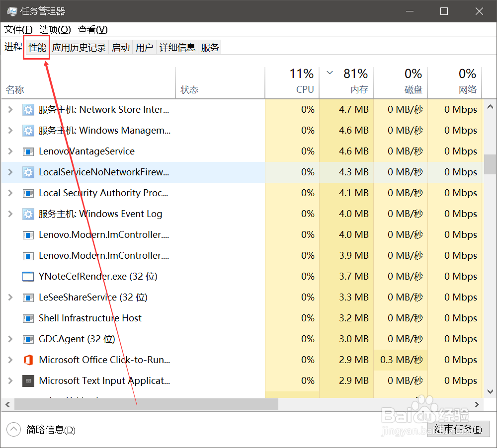Expand the Local Security Authority Process row
The height and width of the screenshot is (448, 497).
(10, 193)
